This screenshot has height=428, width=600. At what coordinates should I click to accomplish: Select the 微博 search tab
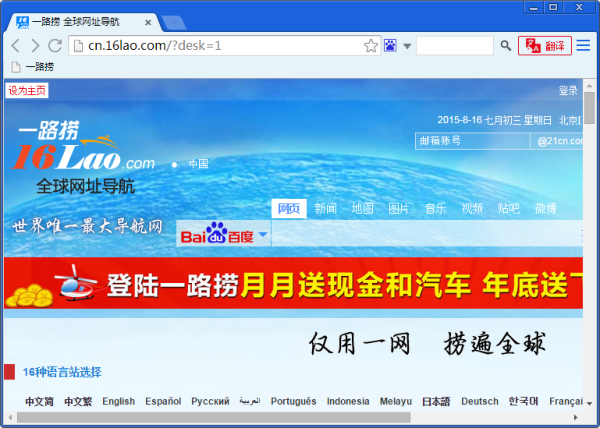pos(545,208)
